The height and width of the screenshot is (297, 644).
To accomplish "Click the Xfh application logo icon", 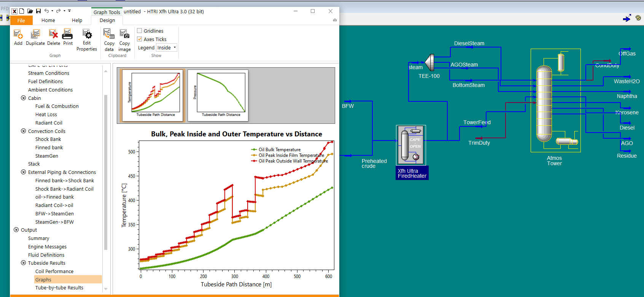I will coord(14,11).
